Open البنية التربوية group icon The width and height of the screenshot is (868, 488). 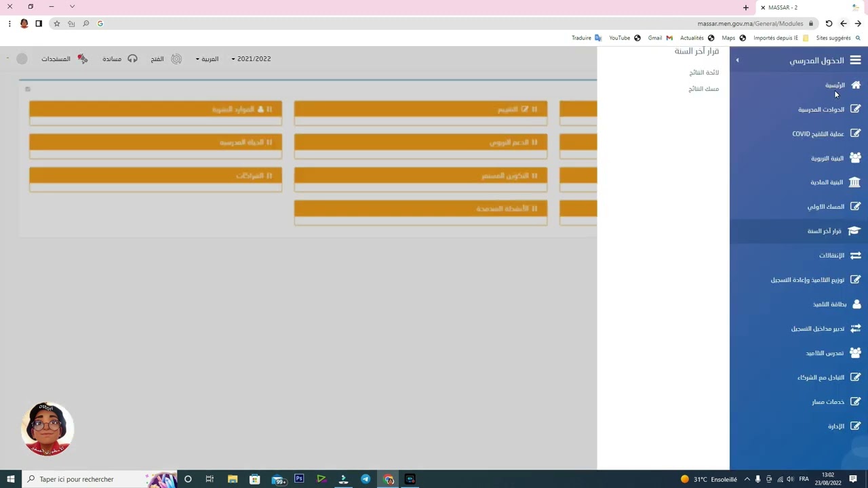click(x=855, y=158)
